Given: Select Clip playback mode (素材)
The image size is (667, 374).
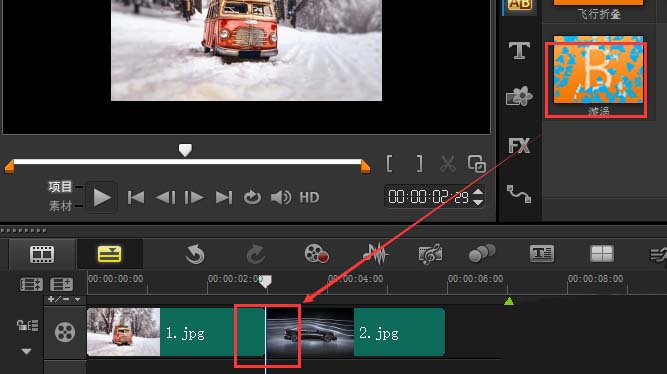Looking at the screenshot, I should tap(60, 206).
